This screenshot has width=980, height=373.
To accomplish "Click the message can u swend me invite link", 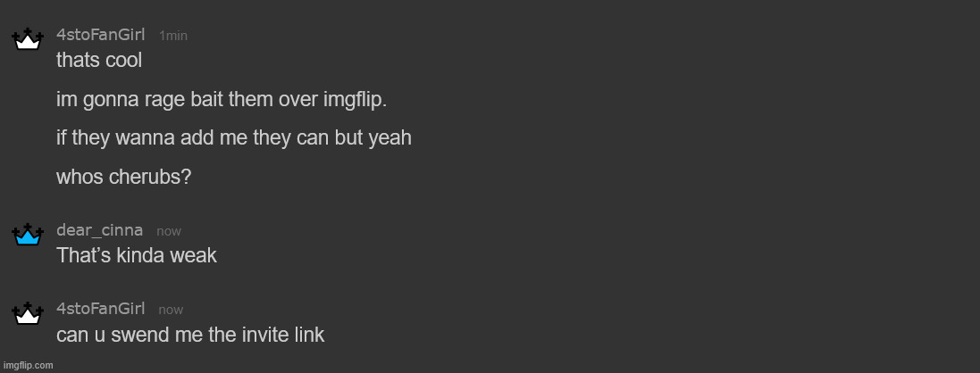I will tap(190, 335).
